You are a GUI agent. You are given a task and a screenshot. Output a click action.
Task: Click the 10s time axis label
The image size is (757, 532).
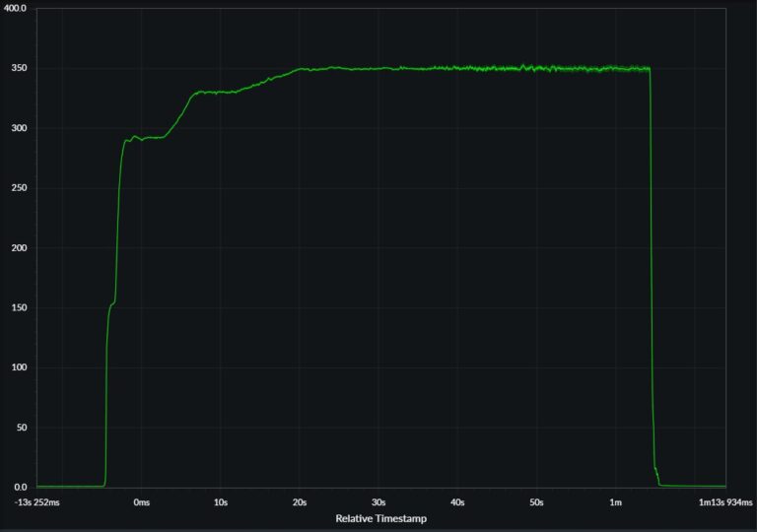(x=221, y=502)
